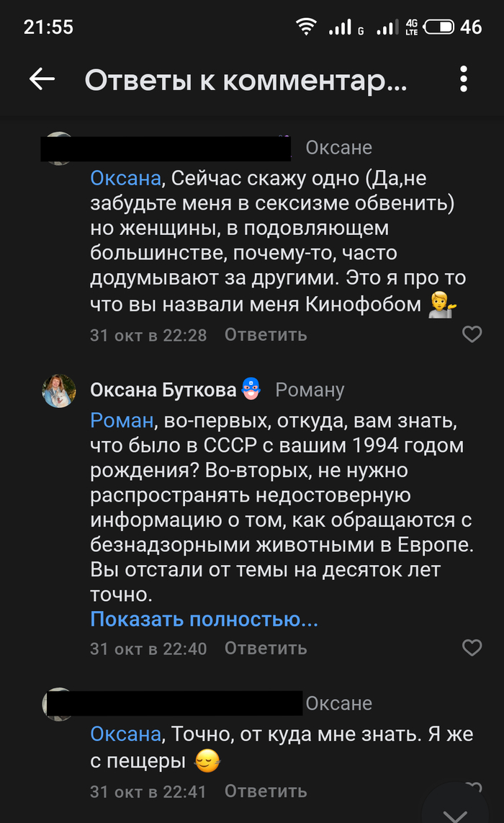The image size is (504, 823).
Task: Like the comment posted at 22:28
Action: click(472, 334)
